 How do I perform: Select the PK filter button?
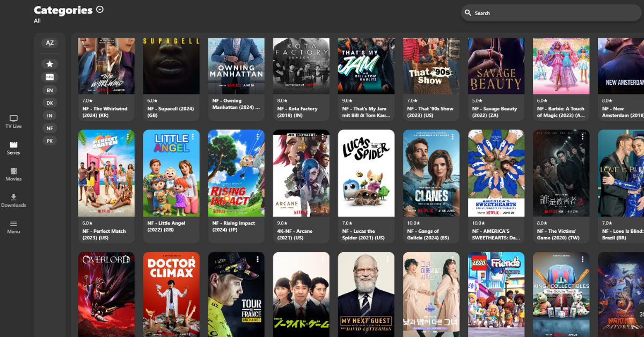pyautogui.click(x=49, y=141)
